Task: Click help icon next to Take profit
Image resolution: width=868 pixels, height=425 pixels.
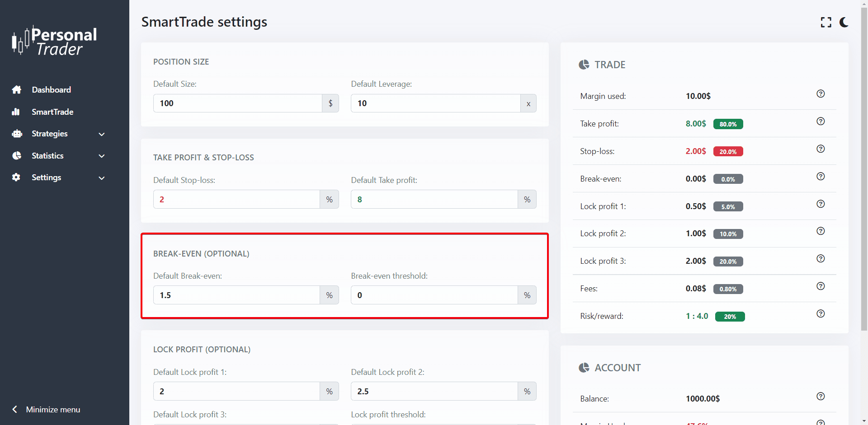Action: point(821,121)
